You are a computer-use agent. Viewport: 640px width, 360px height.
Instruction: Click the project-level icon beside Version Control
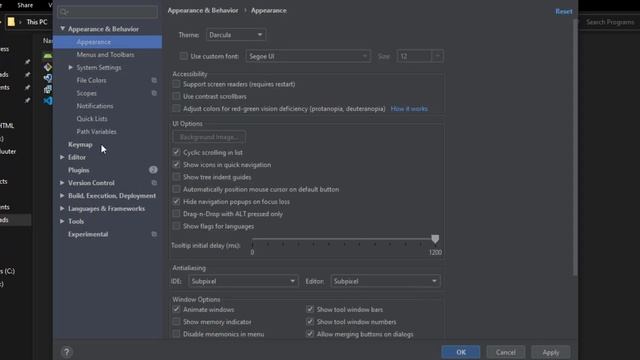click(154, 183)
